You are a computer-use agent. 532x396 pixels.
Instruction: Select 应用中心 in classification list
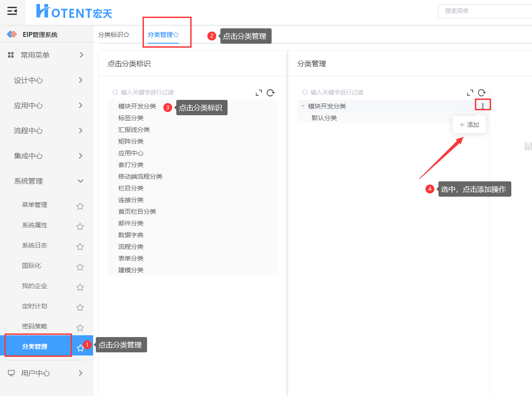click(131, 153)
